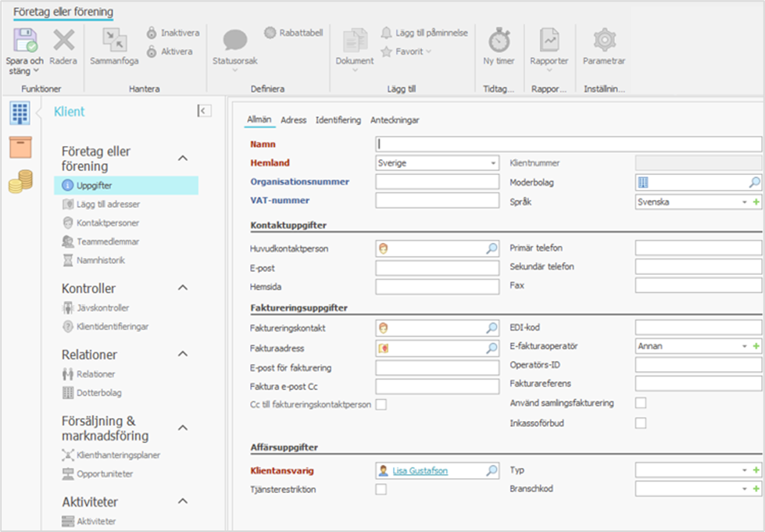Click the Namn input field
The width and height of the screenshot is (765, 532).
coord(568,145)
